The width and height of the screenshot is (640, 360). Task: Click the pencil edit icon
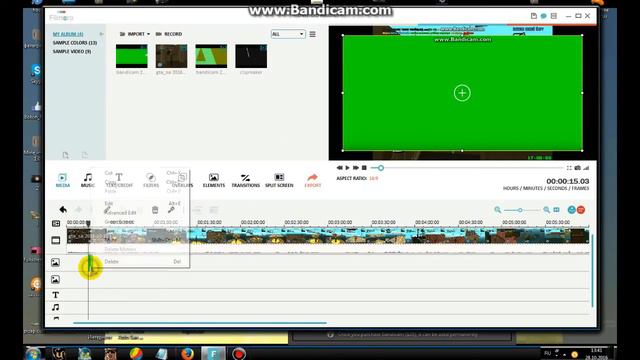click(x=107, y=210)
